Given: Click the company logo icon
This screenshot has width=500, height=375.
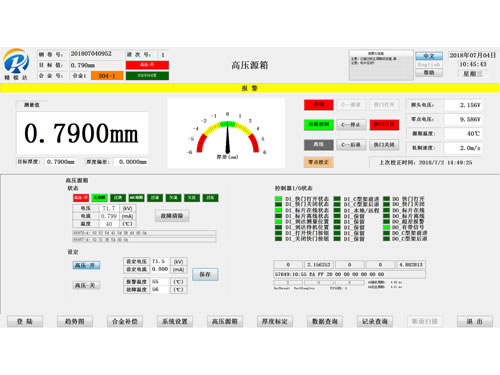Looking at the screenshot, I should click(x=16, y=62).
